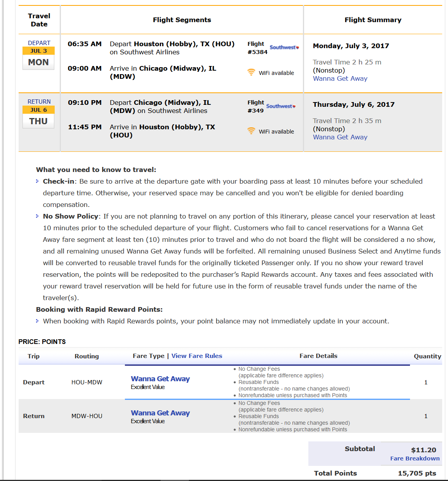Open Wanna Get Away fare type for HOU-MDW
Screen dimensions: 448x481
160,379
